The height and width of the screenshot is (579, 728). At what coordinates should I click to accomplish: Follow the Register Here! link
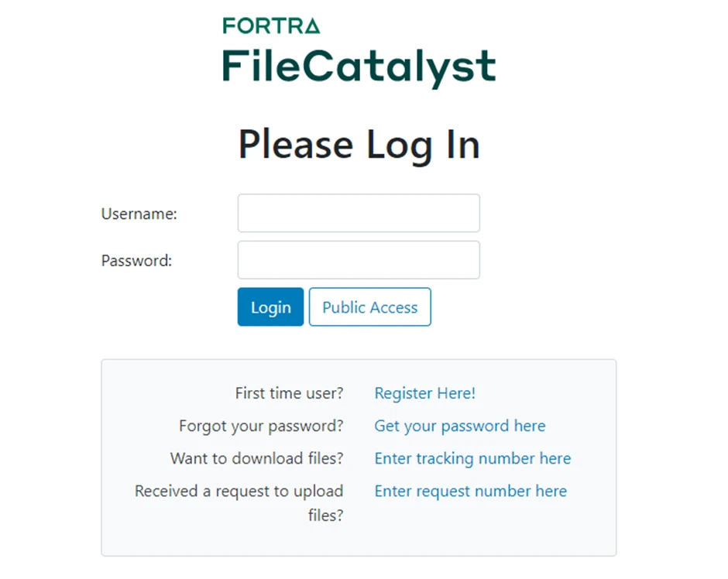pos(424,393)
